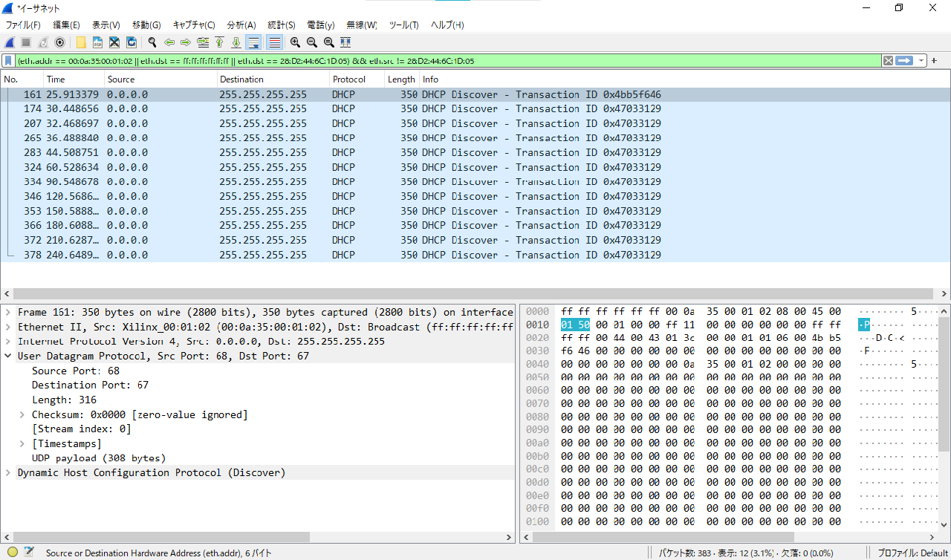Expand the Ethernet II tree node
951x560 pixels.
tap(8, 327)
